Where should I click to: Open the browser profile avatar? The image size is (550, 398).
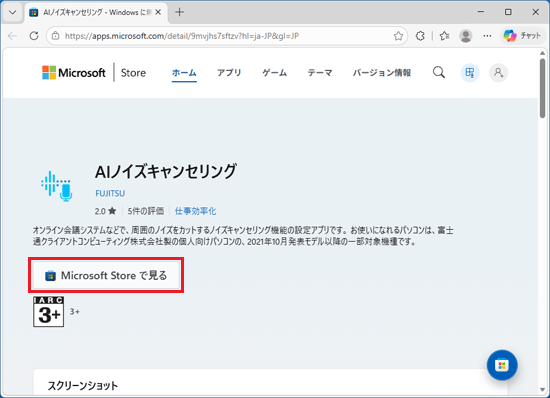465,36
